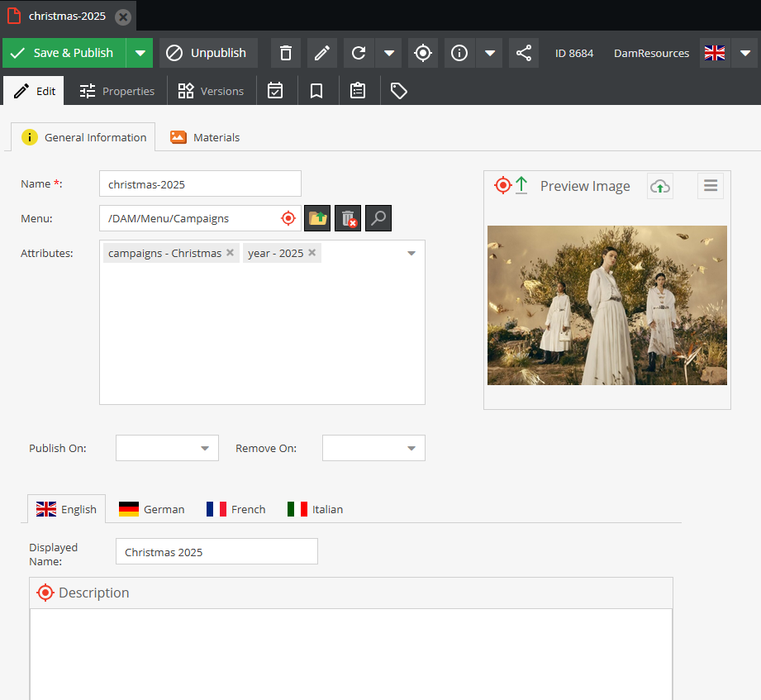
Task: Click the campaign preview image thumbnail
Action: (607, 305)
